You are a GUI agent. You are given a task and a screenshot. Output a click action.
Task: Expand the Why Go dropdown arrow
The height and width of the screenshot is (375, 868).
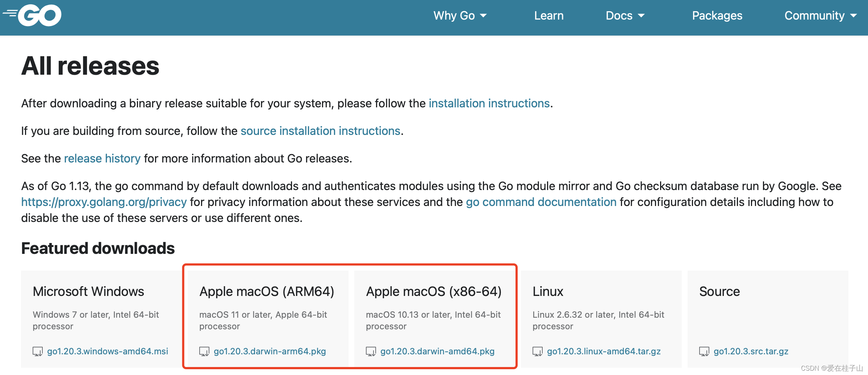click(x=483, y=16)
